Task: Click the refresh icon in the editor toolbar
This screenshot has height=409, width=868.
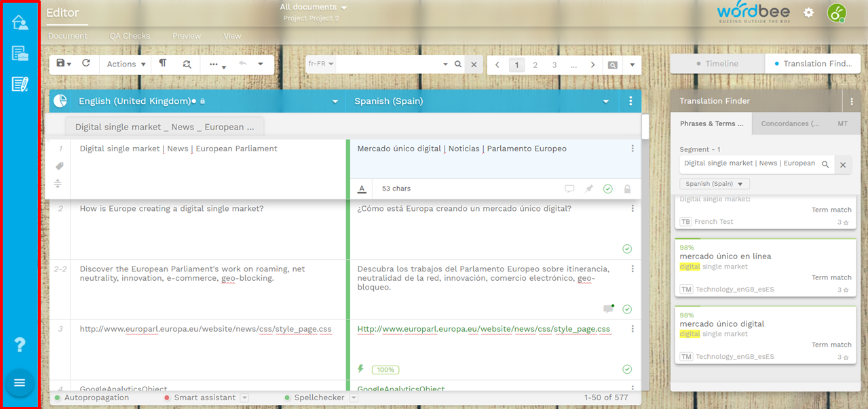Action: coord(86,64)
